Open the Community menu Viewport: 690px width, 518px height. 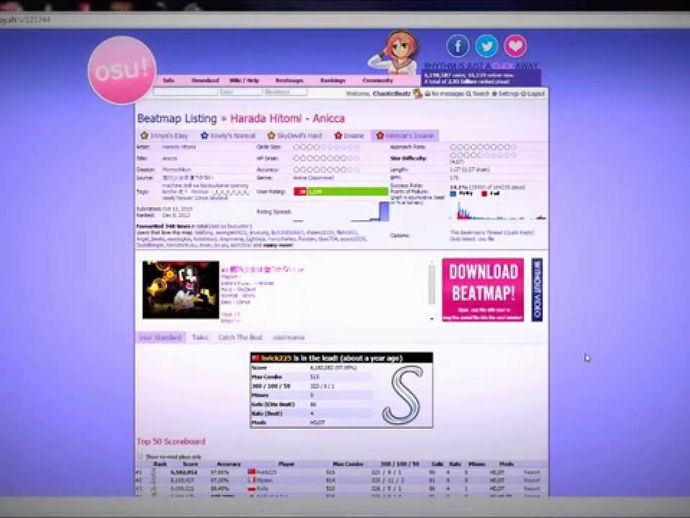pyautogui.click(x=378, y=81)
